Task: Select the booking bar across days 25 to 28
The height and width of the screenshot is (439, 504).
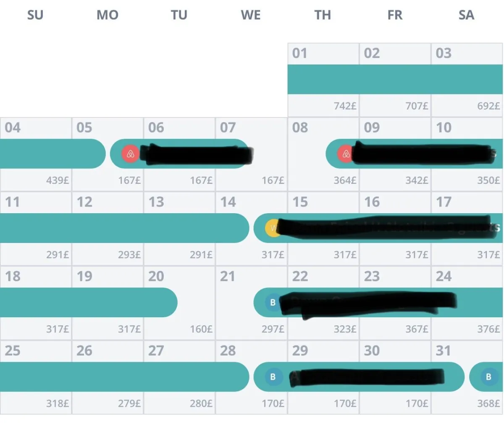Action: [x=124, y=377]
